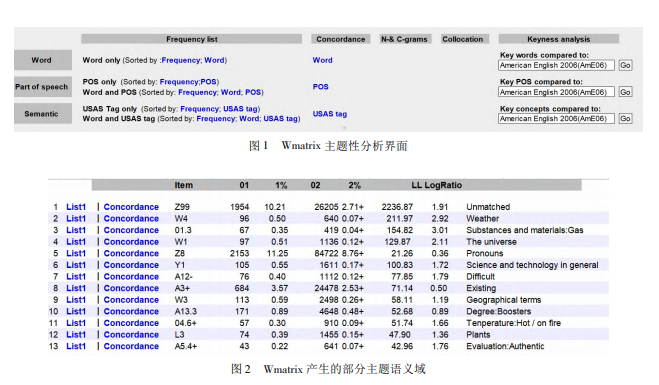Click the Unmatched semantic label
This screenshot has width=659, height=385.
488,207
